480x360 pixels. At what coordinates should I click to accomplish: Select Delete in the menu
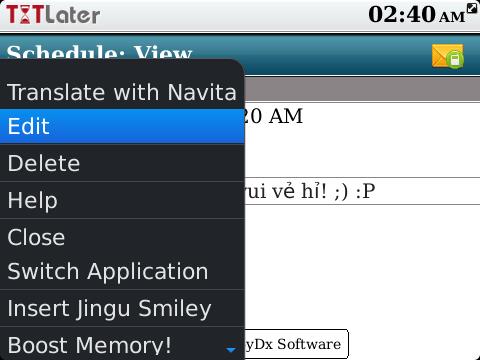point(122,163)
